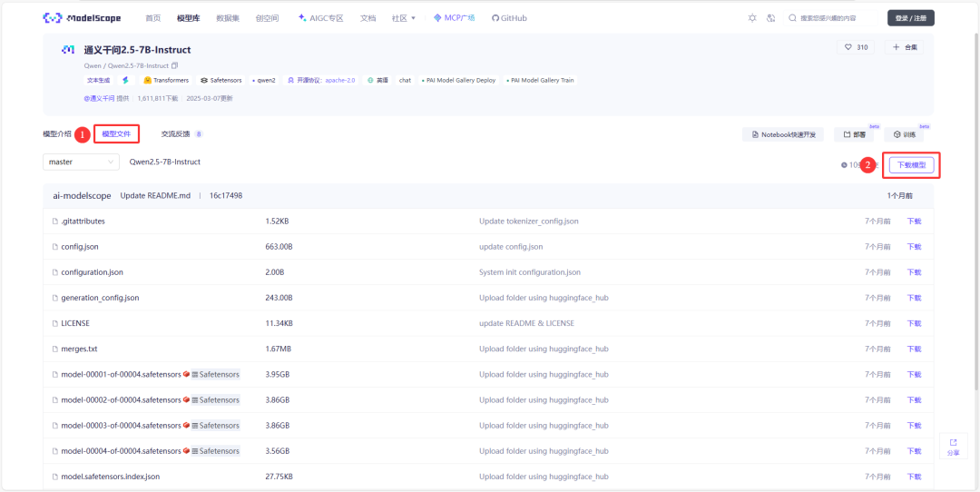Open Notebook快速开发 button
The width and height of the screenshot is (980, 492).
pos(783,134)
